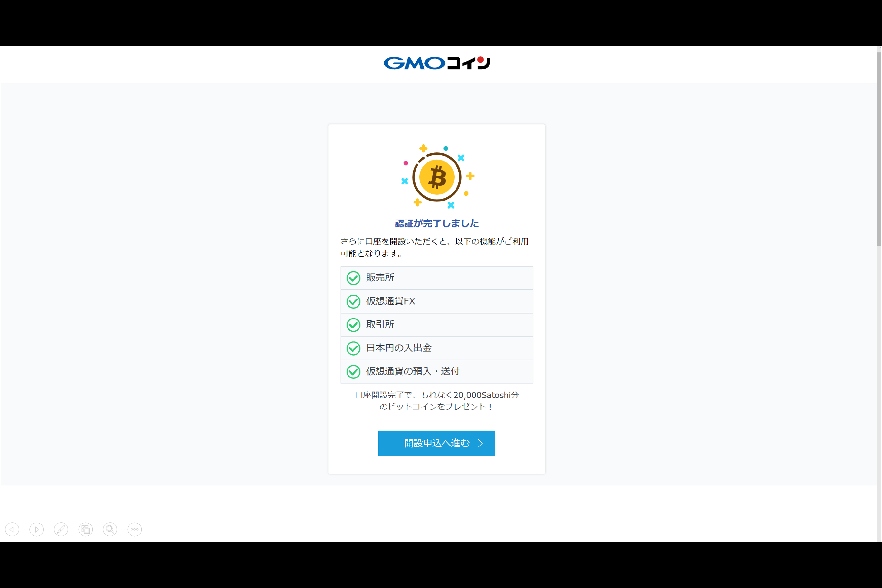Click the 認証が完了しました heading
Viewport: 882px width, 588px height.
coord(436,223)
